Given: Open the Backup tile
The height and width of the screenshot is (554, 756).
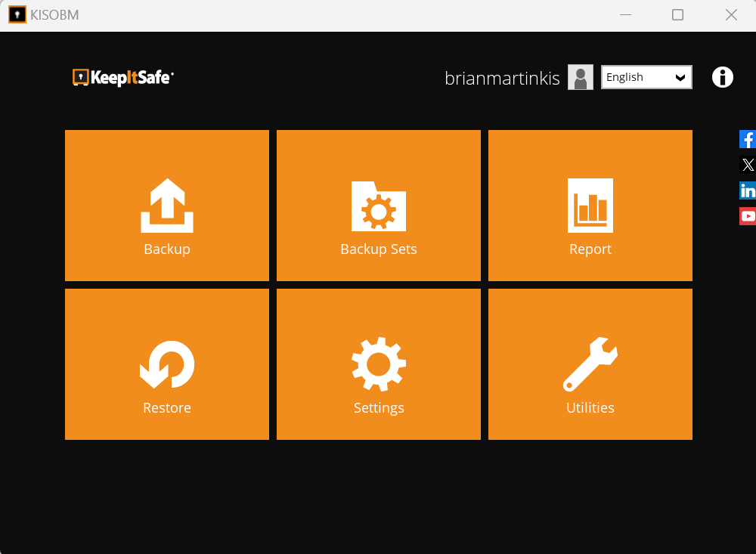Looking at the screenshot, I should 167,206.
